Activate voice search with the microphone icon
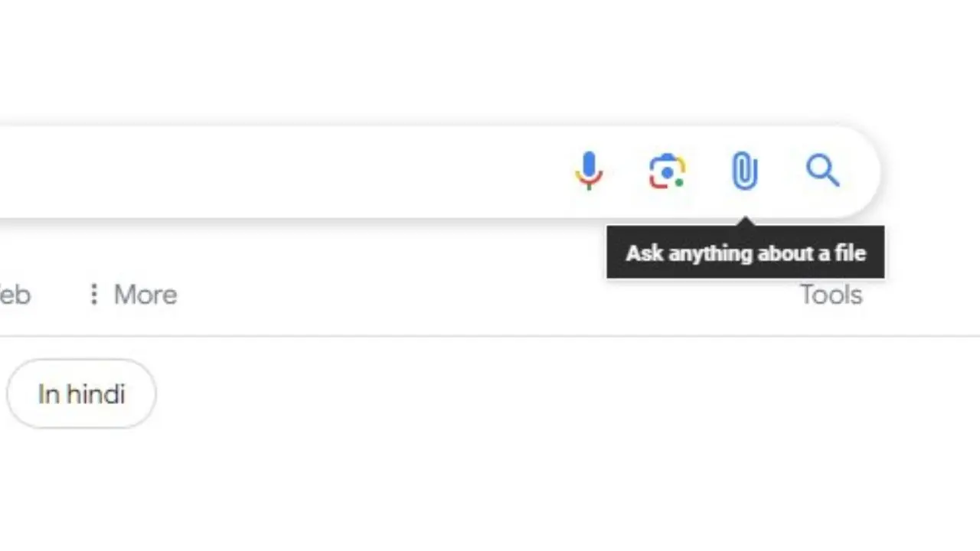The height and width of the screenshot is (551, 980). coord(588,170)
